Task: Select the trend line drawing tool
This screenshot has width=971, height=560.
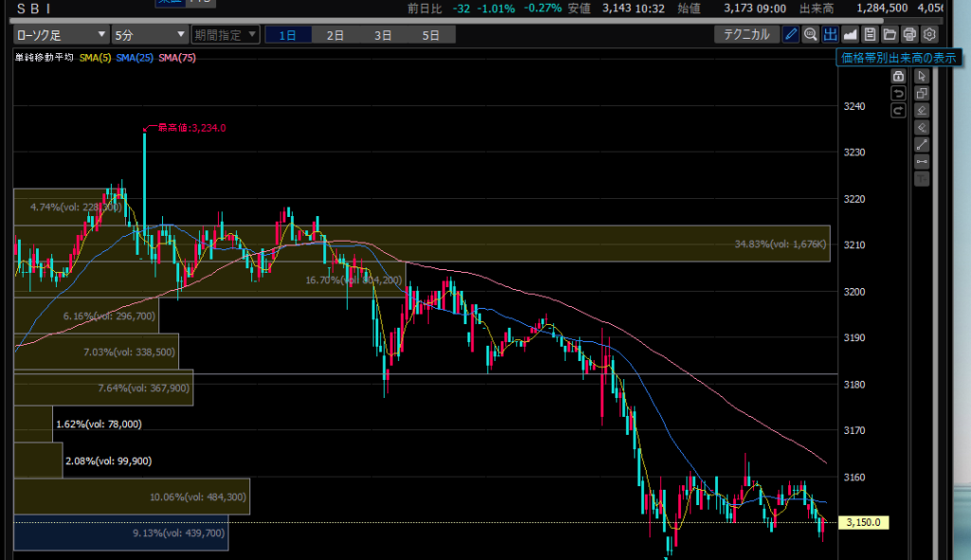Action: (x=922, y=144)
